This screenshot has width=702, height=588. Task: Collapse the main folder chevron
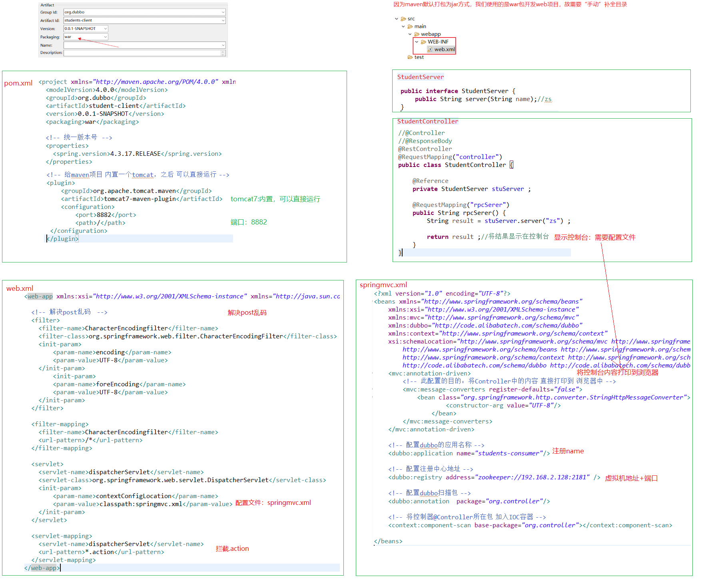403,27
